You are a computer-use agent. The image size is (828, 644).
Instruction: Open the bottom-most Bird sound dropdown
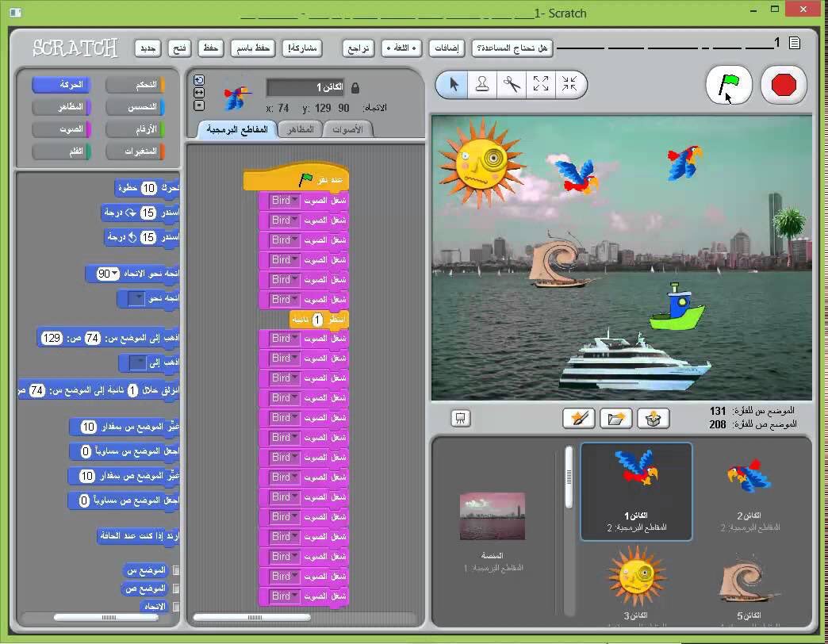(284, 596)
